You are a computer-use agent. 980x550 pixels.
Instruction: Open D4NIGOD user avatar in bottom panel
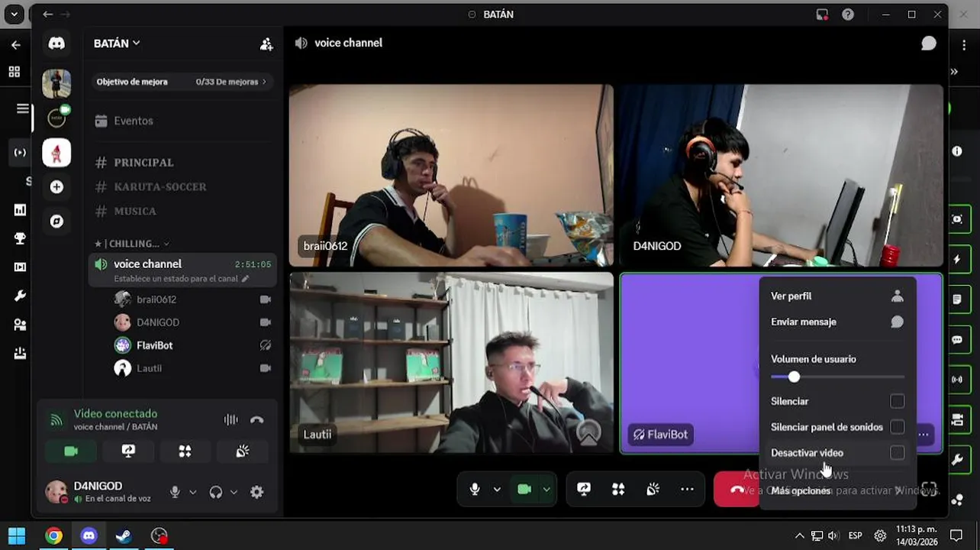[56, 492]
